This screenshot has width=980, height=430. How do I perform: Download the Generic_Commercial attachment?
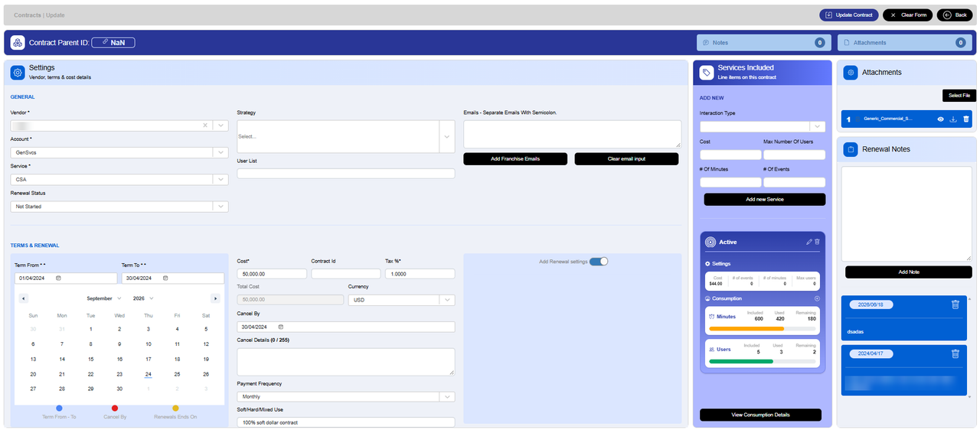pos(953,119)
